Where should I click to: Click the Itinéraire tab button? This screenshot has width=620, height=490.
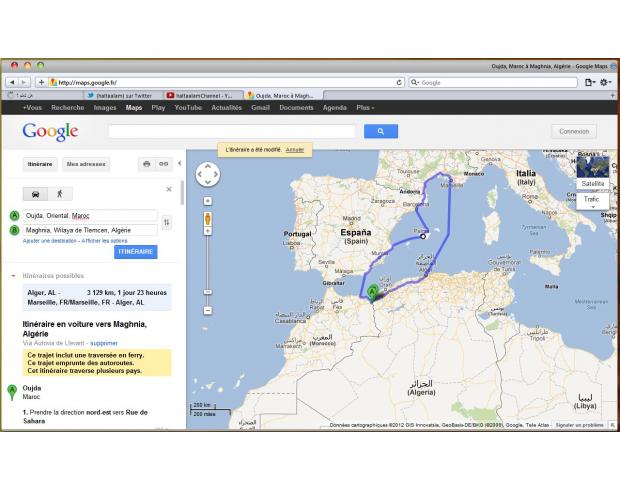coord(40,164)
